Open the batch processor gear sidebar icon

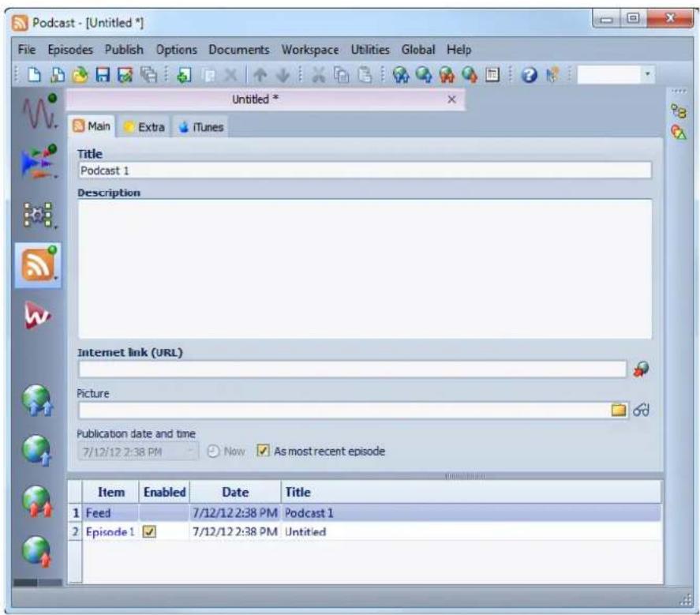pyautogui.click(x=39, y=216)
